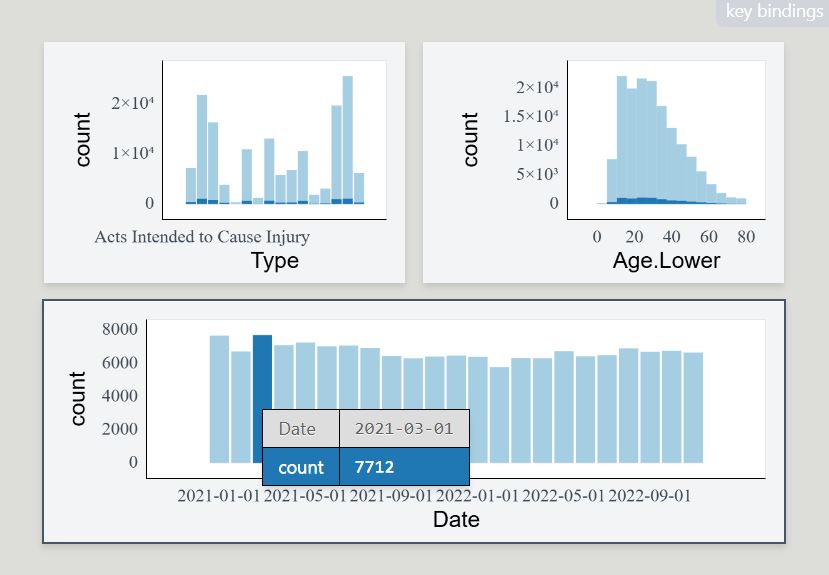Click the Age.Lower x-axis title
Viewport: 829px width, 575px height.
[x=666, y=261]
